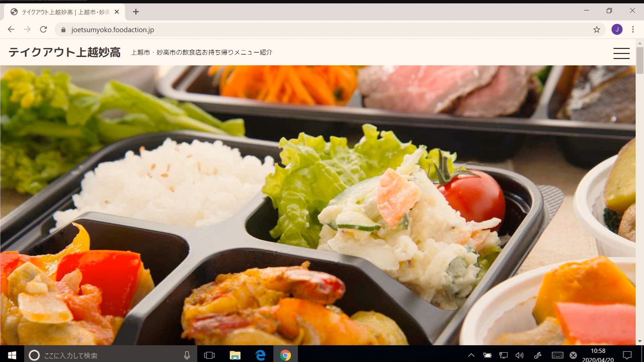Image resolution: width=644 pixels, height=362 pixels.
Task: Open Task View in the taskbar
Action: coord(209,355)
